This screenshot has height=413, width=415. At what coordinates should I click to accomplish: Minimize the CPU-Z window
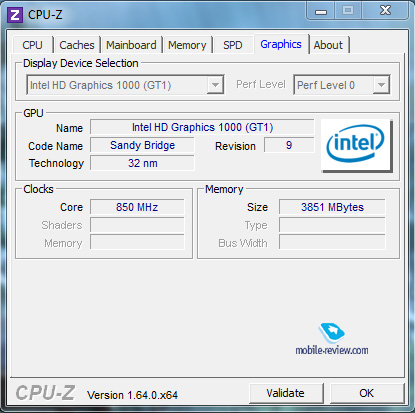pyautogui.click(x=321, y=12)
